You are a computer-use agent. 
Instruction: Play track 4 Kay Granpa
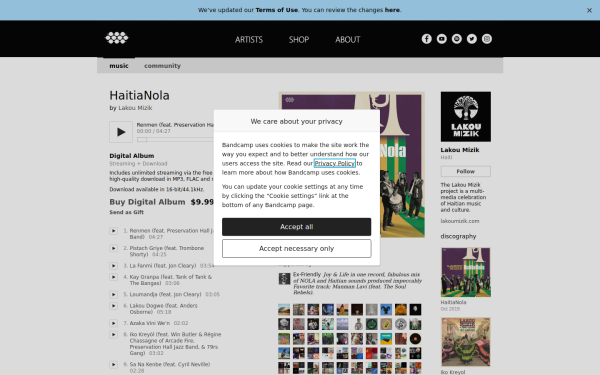[114, 277]
